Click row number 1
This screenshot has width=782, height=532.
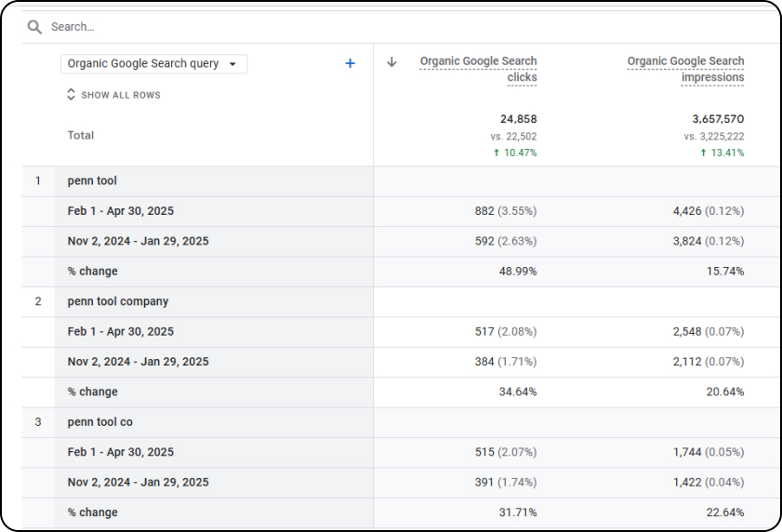coord(38,181)
